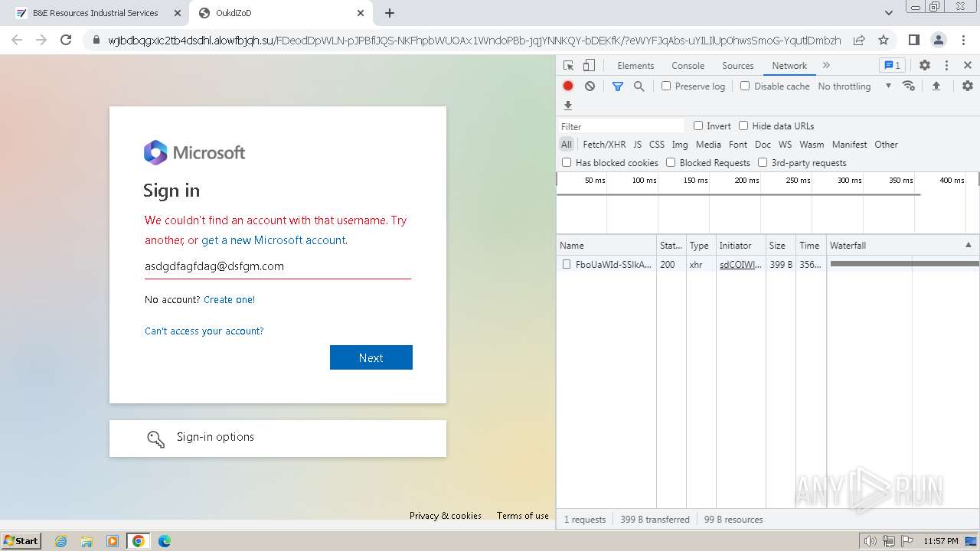Image resolution: width=980 pixels, height=551 pixels.
Task: Open network settings gear icon
Action: 968,86
